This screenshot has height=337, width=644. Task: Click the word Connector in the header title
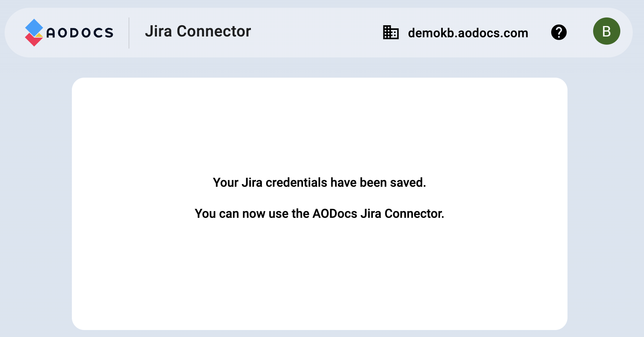click(214, 31)
